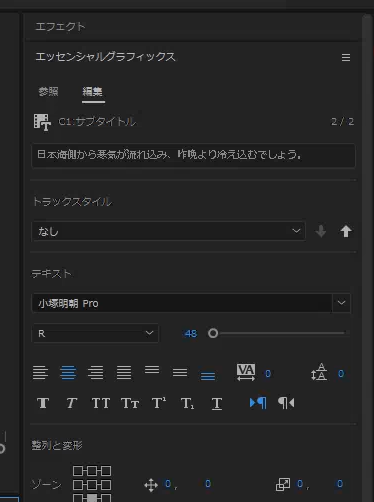Screen dimensions: 374x502
Task: Click the position offset move icon
Action: pyautogui.click(x=151, y=485)
